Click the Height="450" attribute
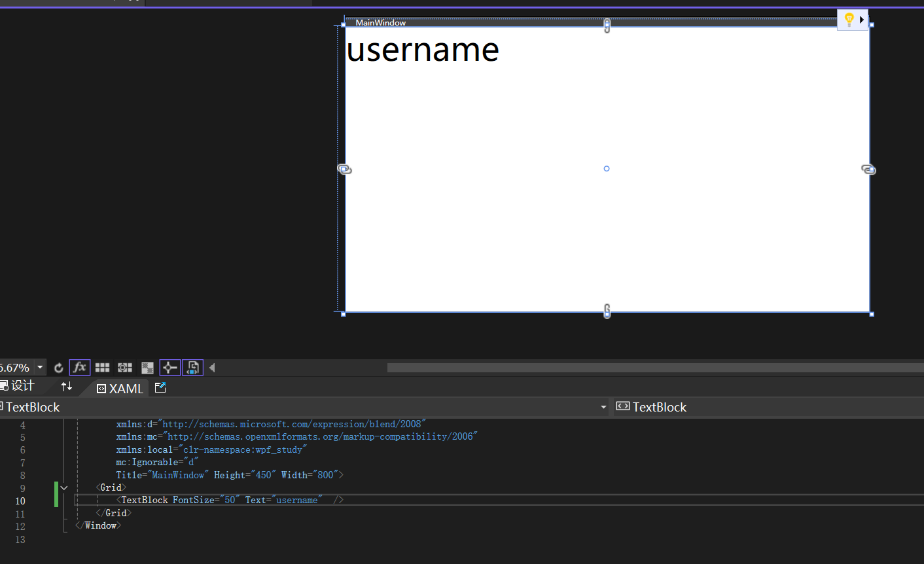This screenshot has height=564, width=924. [x=245, y=475]
